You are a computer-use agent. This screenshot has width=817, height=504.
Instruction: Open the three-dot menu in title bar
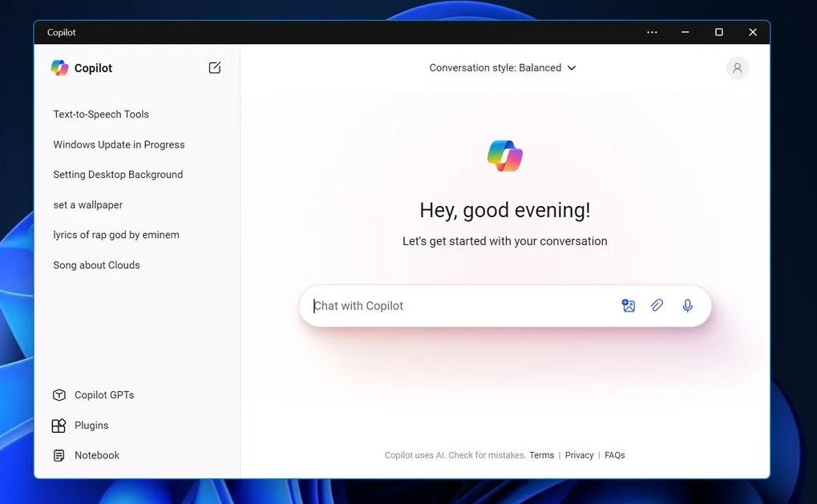[x=652, y=32]
